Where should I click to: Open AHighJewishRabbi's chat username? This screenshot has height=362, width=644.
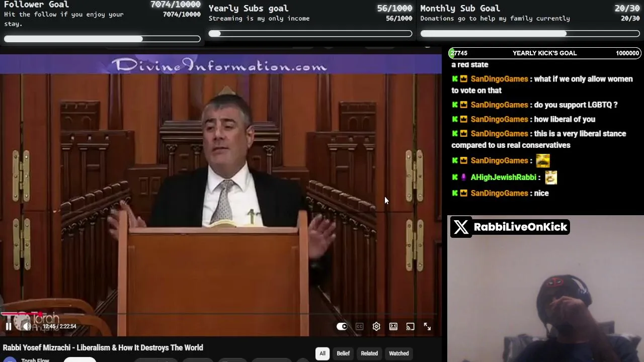pyautogui.click(x=503, y=177)
